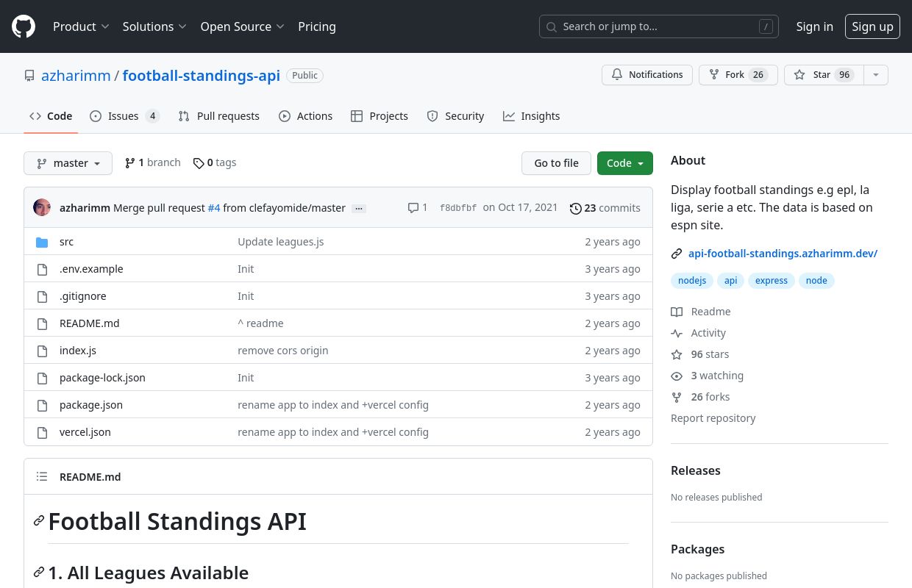
Task: Open the Projects tab
Action: pyautogui.click(x=379, y=116)
